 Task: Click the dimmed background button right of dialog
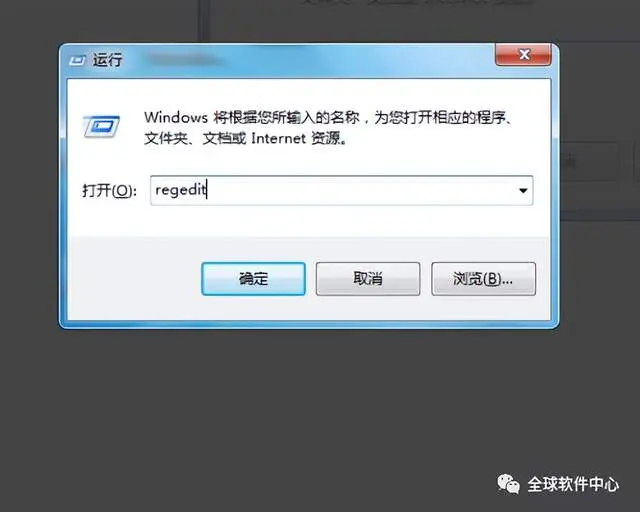[588, 162]
